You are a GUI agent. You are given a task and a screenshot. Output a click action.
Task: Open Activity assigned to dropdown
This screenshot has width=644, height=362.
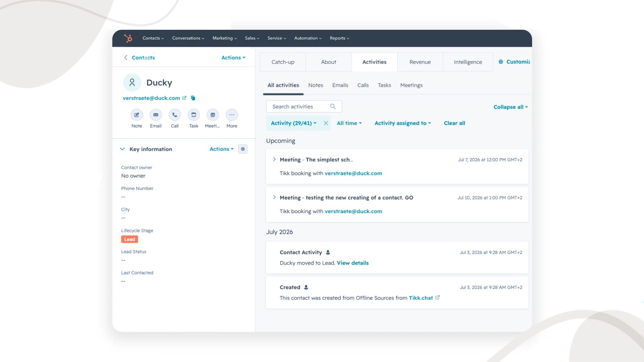[x=403, y=123]
